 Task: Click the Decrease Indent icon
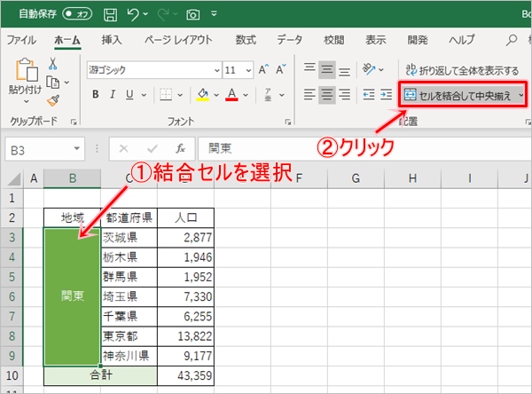point(369,94)
